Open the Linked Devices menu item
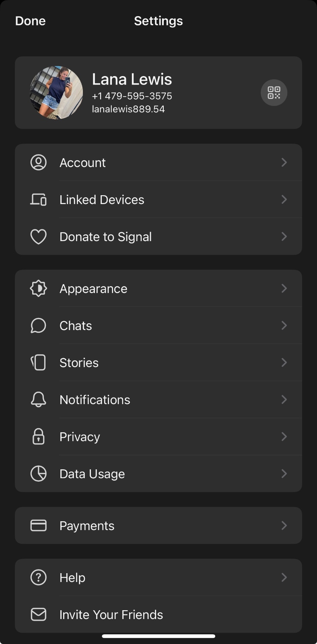 pos(158,199)
